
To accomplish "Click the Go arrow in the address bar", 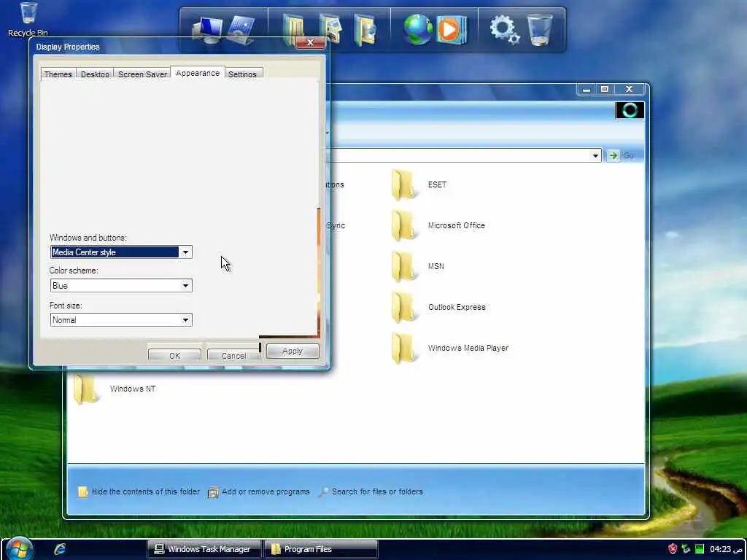I will pyautogui.click(x=613, y=155).
